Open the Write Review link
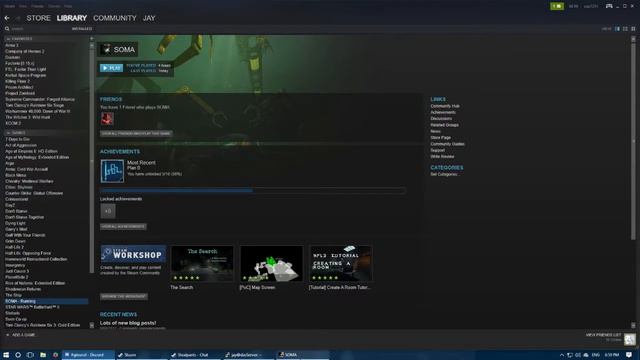 point(442,156)
